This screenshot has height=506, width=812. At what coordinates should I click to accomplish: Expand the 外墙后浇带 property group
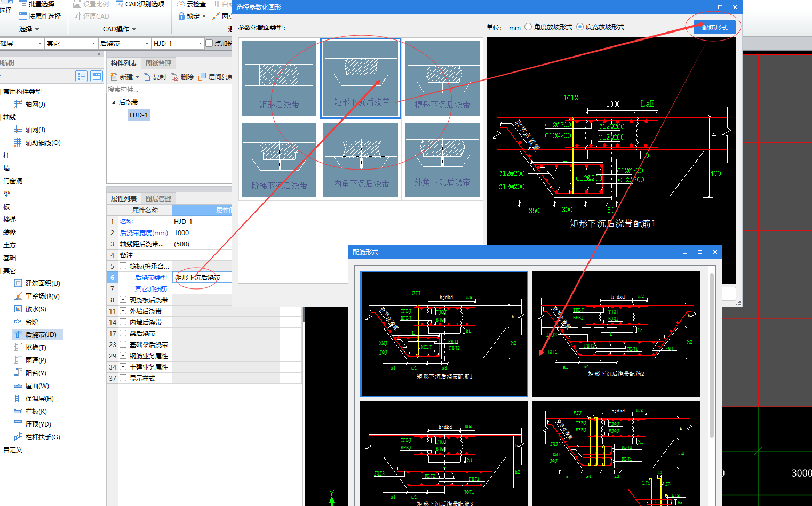pos(123,311)
